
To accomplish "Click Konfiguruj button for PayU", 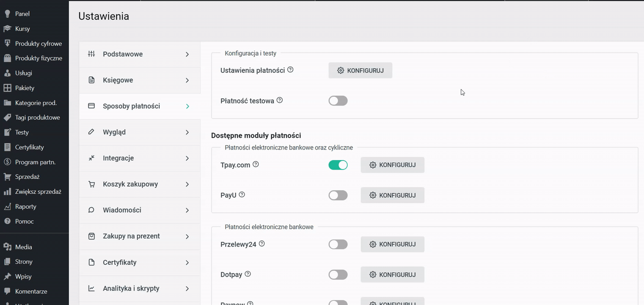I will pos(393,195).
